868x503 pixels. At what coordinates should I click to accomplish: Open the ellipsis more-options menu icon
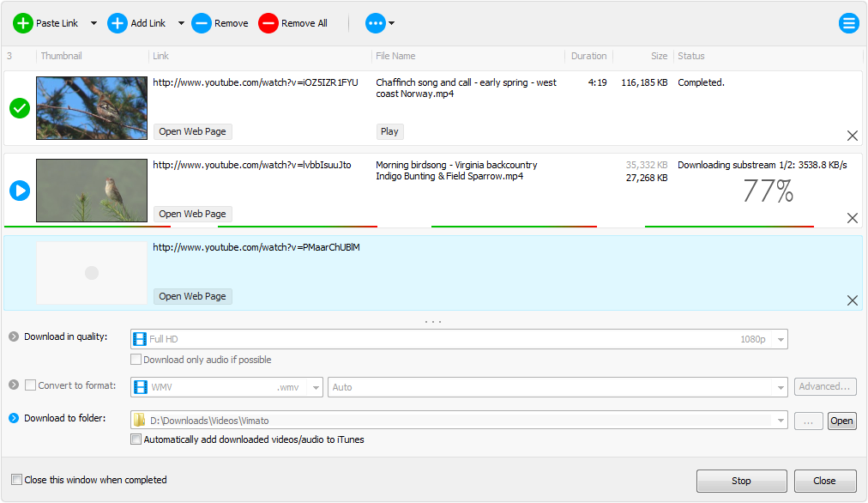(375, 23)
